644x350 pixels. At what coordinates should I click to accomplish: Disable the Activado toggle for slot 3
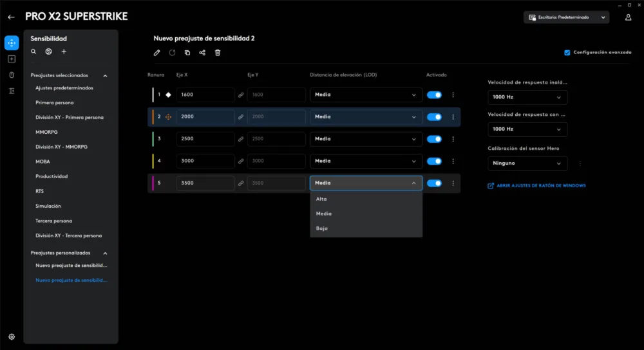(434, 139)
